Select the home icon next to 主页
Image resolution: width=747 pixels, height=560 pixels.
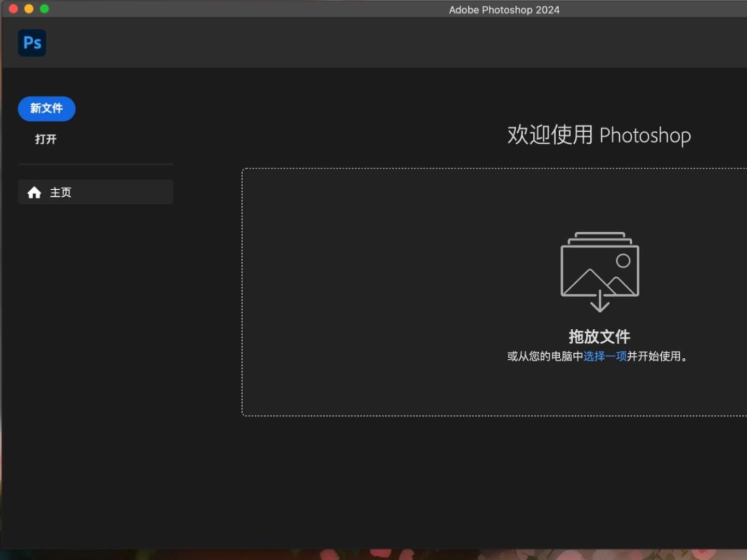click(34, 192)
